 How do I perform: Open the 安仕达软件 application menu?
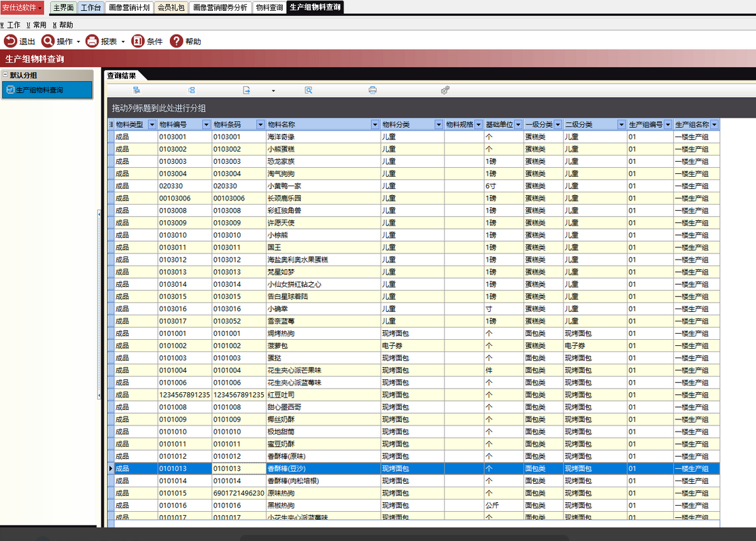(22, 7)
